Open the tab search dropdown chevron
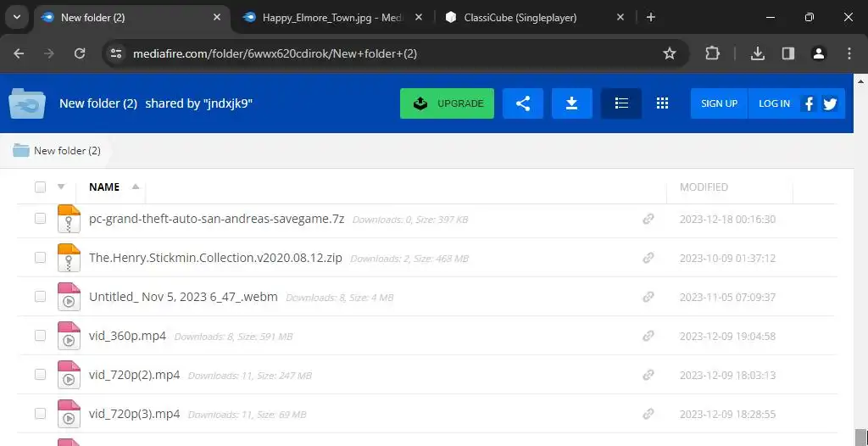The height and width of the screenshot is (446, 868). point(17,18)
